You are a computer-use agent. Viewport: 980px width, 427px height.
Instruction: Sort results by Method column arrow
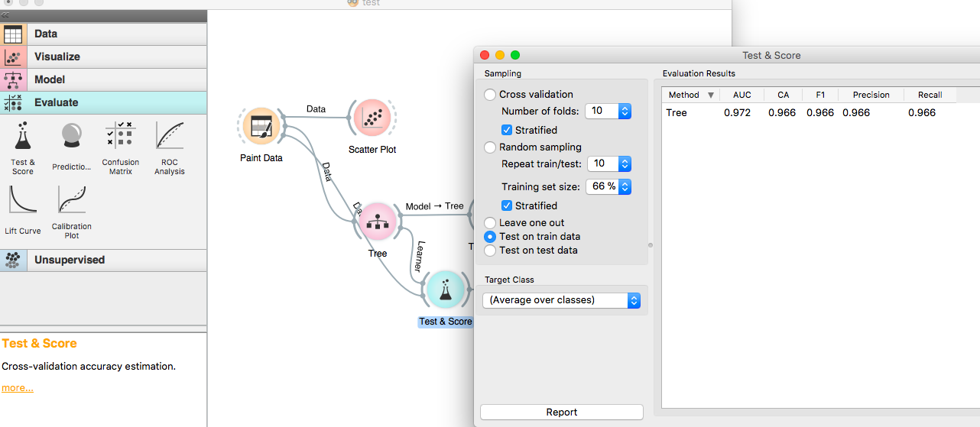[x=711, y=95]
